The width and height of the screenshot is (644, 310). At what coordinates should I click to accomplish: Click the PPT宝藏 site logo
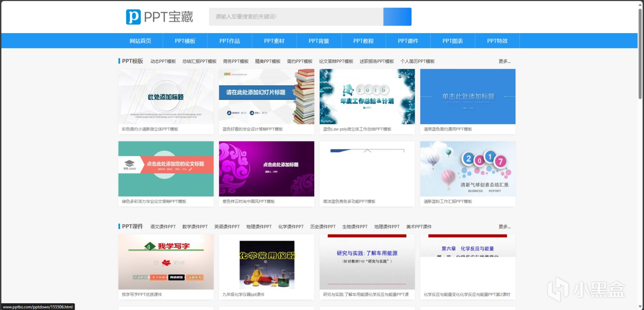pyautogui.click(x=160, y=17)
